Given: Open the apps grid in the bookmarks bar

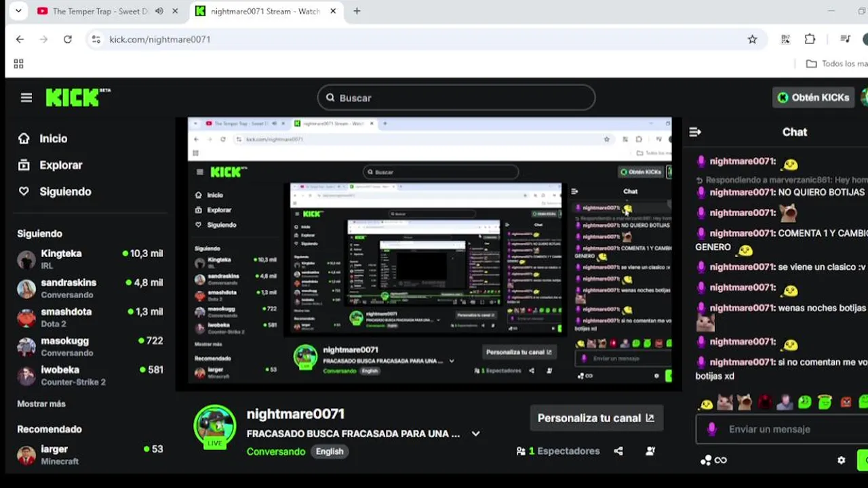Looking at the screenshot, I should [18, 64].
